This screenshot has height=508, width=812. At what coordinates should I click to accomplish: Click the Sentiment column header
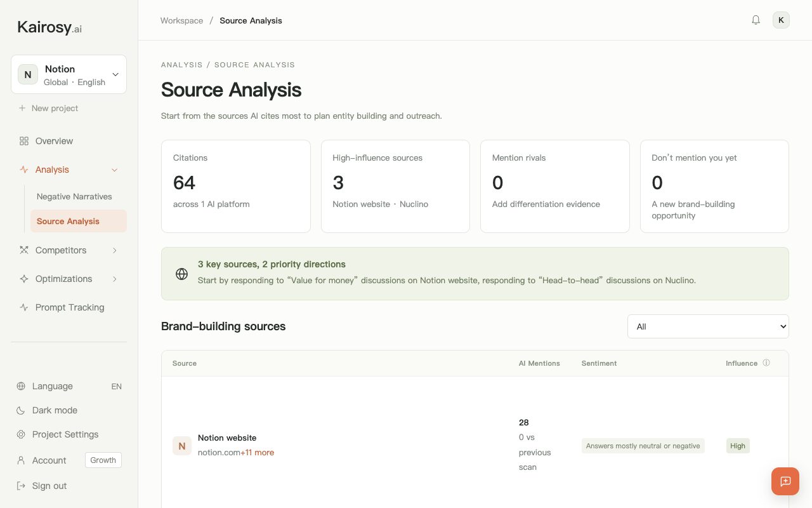click(599, 363)
